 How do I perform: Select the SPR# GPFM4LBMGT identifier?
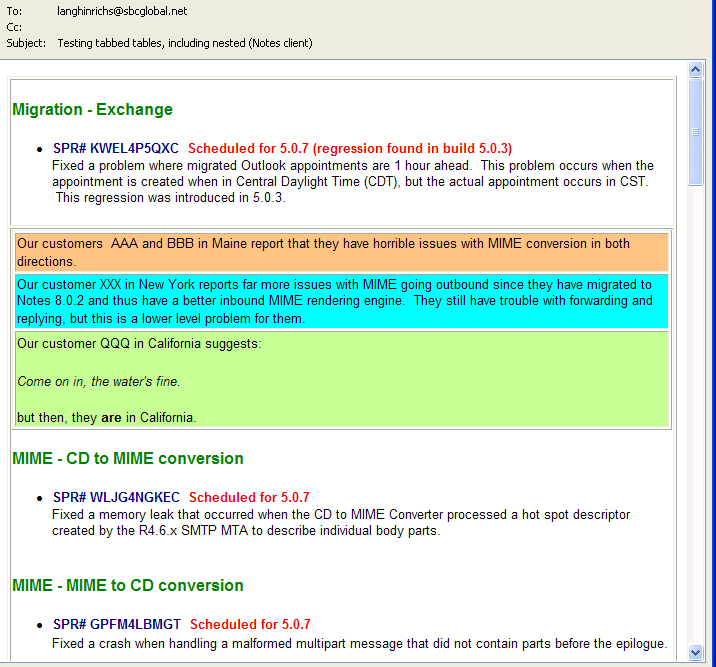117,624
